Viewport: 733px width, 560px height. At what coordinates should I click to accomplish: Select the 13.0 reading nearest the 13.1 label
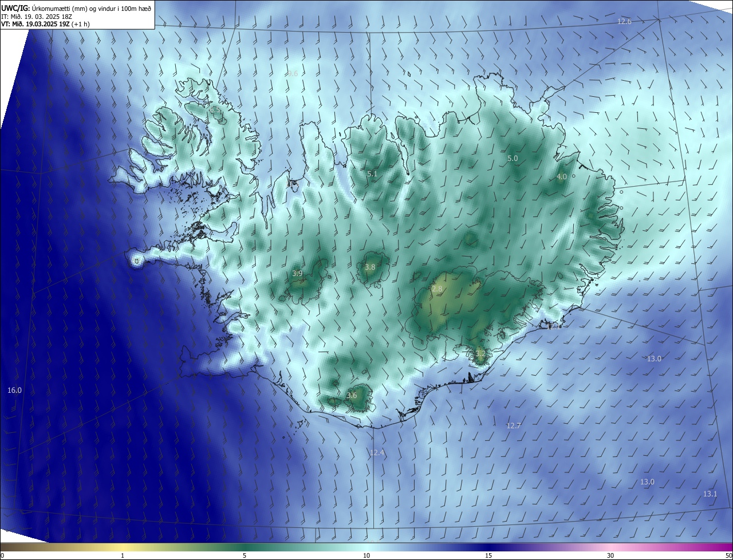pos(647,482)
